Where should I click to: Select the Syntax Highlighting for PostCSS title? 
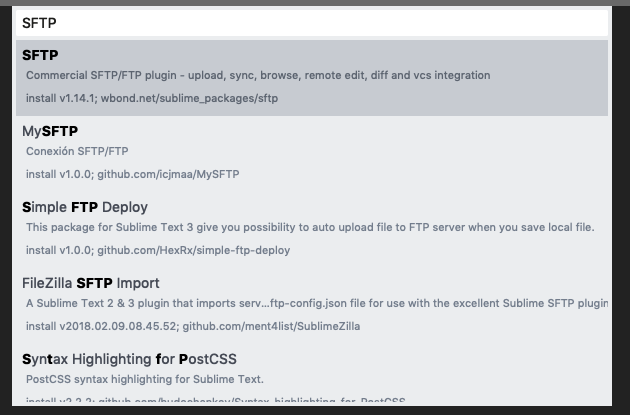pyautogui.click(x=129, y=358)
